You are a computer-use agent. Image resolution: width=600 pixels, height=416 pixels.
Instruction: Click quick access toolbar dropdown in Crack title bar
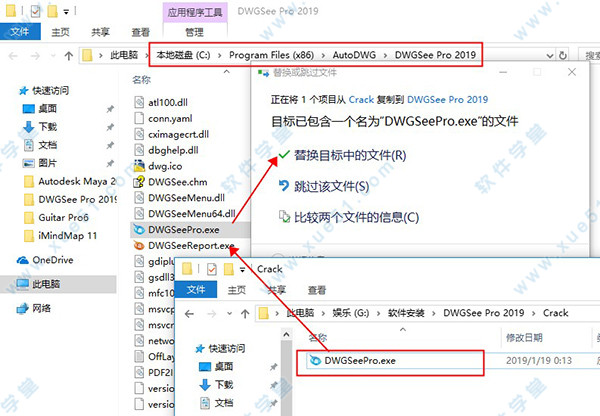pyautogui.click(x=242, y=270)
